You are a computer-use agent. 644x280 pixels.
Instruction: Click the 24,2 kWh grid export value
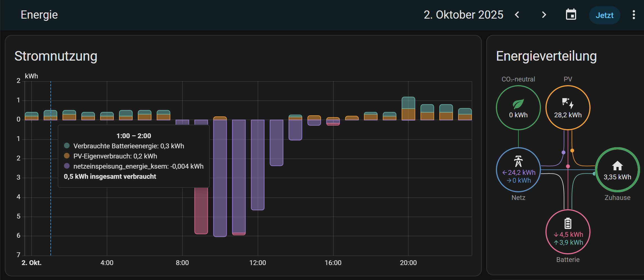click(x=521, y=173)
